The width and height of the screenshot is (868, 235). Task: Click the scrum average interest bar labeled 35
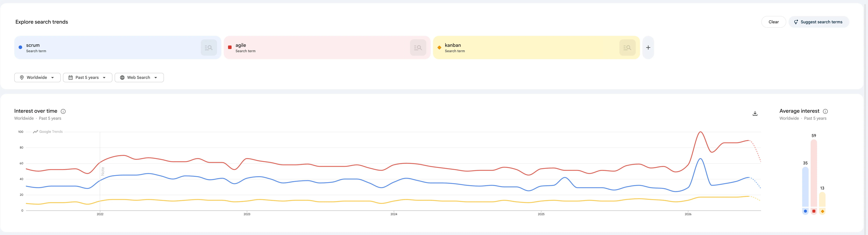pos(805,187)
